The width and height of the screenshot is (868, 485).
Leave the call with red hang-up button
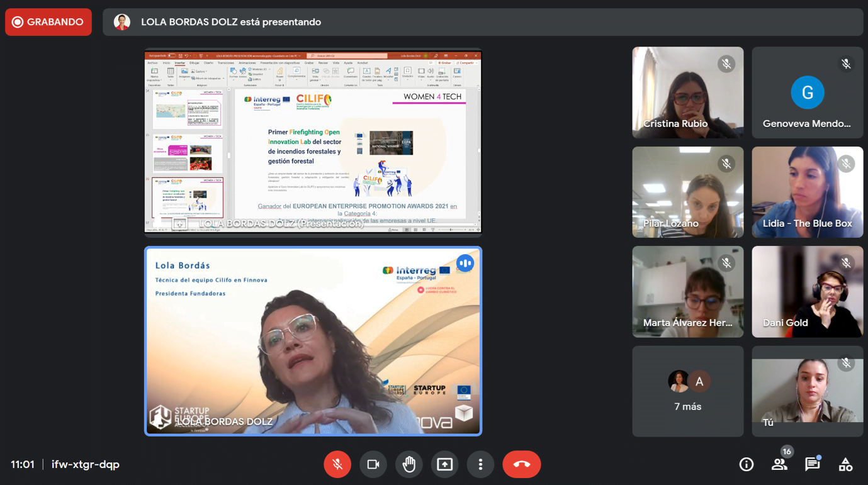pyautogui.click(x=521, y=464)
